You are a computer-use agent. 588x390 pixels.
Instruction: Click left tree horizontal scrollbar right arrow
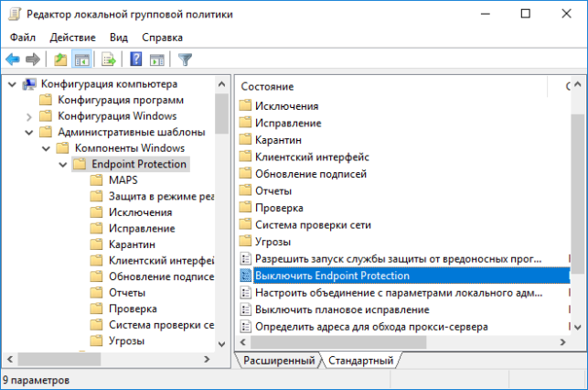pos(207,359)
